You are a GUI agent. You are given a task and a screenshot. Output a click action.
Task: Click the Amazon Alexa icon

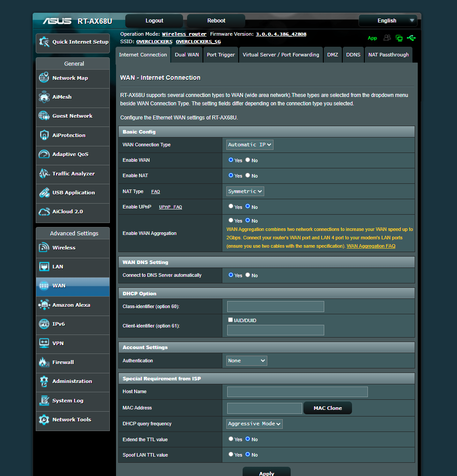pyautogui.click(x=44, y=305)
